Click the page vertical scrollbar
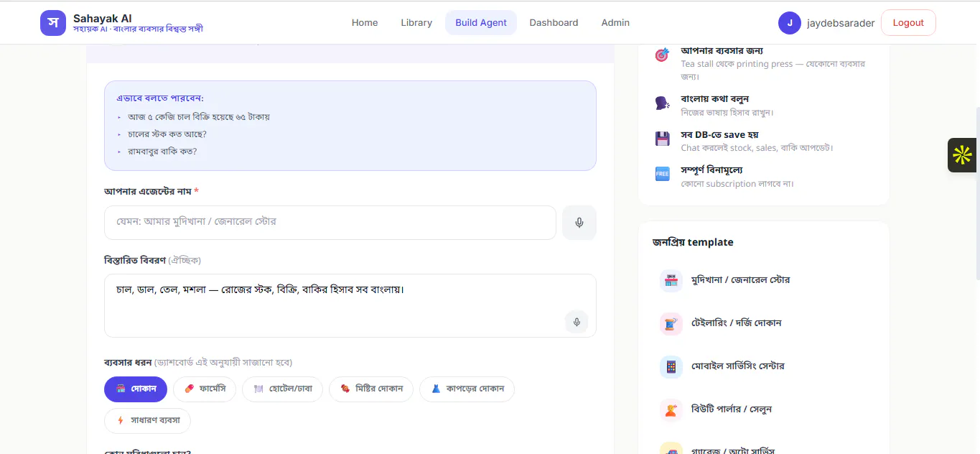Screen dimensions: 980x454 click(x=976, y=194)
